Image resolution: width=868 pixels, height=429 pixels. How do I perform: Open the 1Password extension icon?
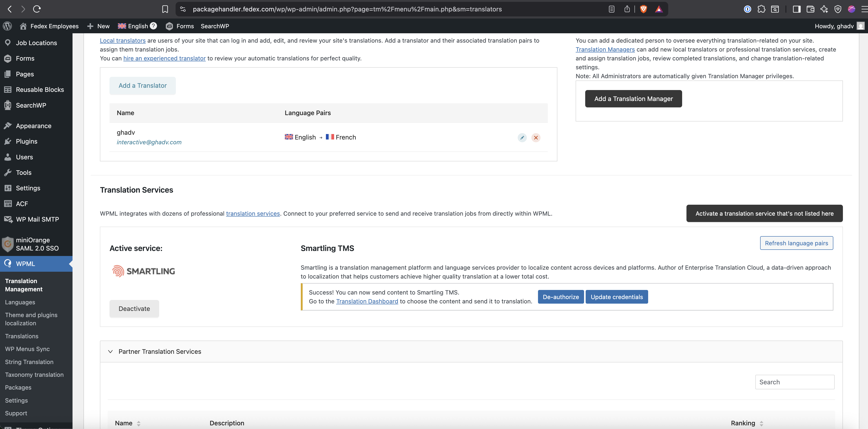coord(747,9)
